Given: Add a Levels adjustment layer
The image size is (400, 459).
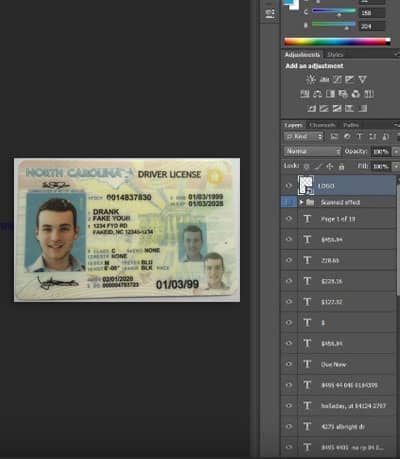Looking at the screenshot, I should 324,79.
